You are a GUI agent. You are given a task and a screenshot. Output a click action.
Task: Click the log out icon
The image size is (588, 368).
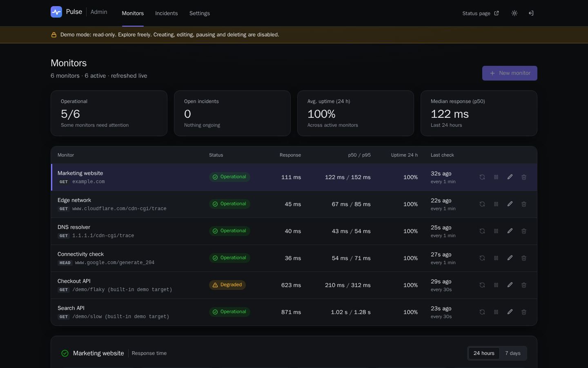coord(531,13)
